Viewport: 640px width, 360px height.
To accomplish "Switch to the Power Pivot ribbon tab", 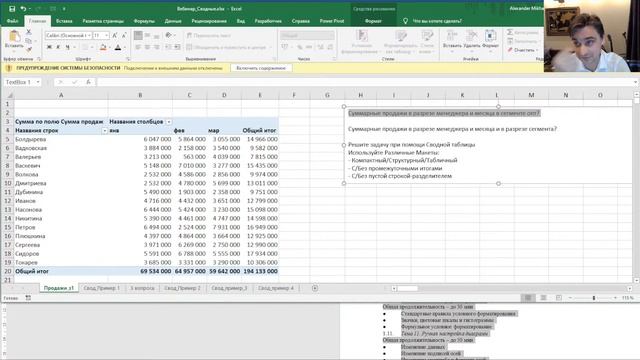I will pyautogui.click(x=332, y=21).
